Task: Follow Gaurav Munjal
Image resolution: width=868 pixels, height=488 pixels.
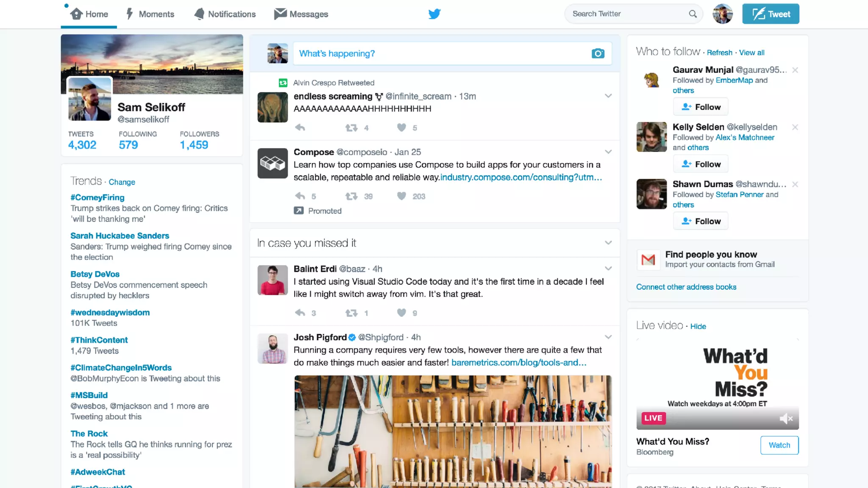Action: [701, 107]
